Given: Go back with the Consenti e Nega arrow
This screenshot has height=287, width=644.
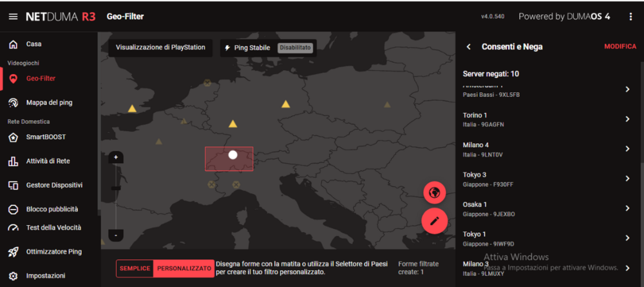Looking at the screenshot, I should pyautogui.click(x=469, y=47).
